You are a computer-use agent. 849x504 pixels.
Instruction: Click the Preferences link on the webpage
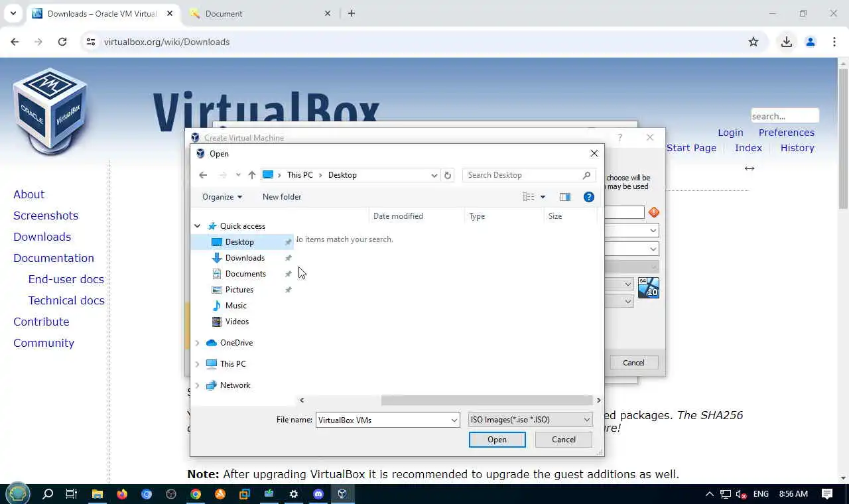pyautogui.click(x=787, y=133)
